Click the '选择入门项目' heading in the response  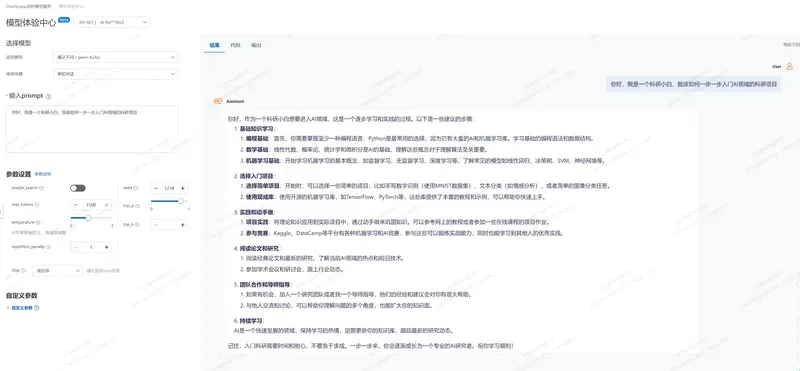pos(257,176)
